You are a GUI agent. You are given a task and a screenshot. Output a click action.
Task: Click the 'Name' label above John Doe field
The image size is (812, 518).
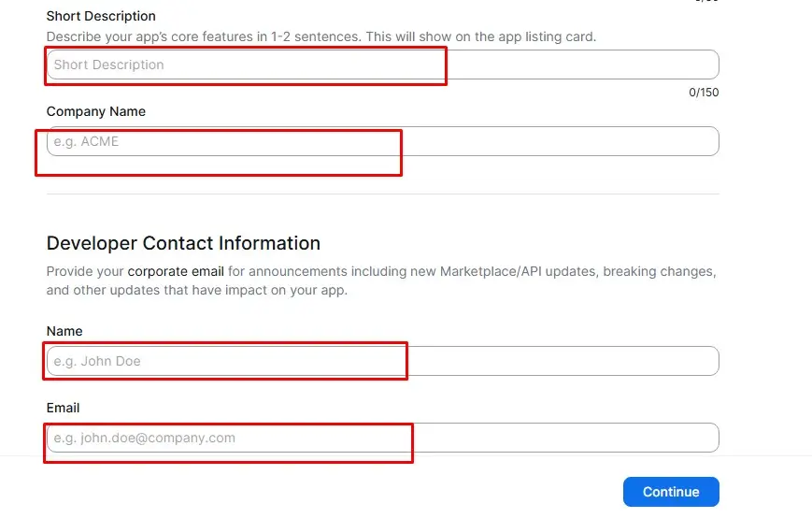(64, 331)
